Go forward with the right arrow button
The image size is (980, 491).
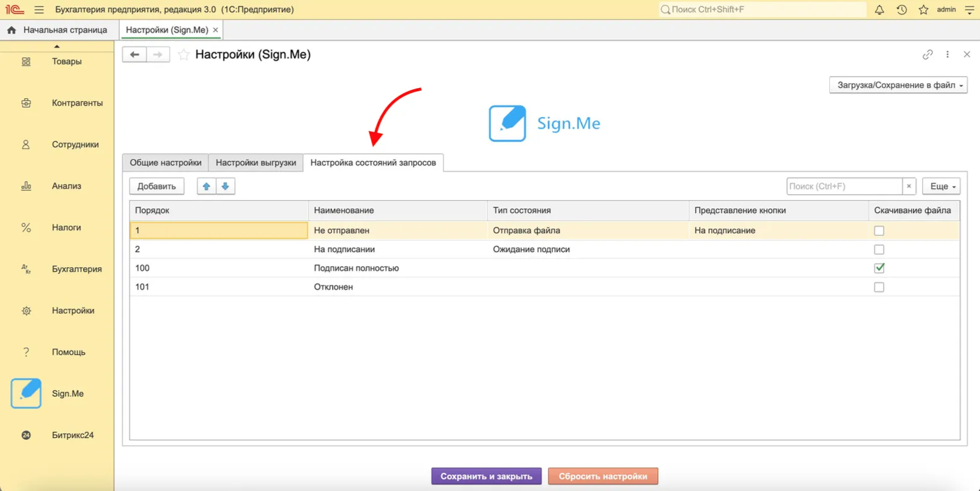(x=158, y=54)
